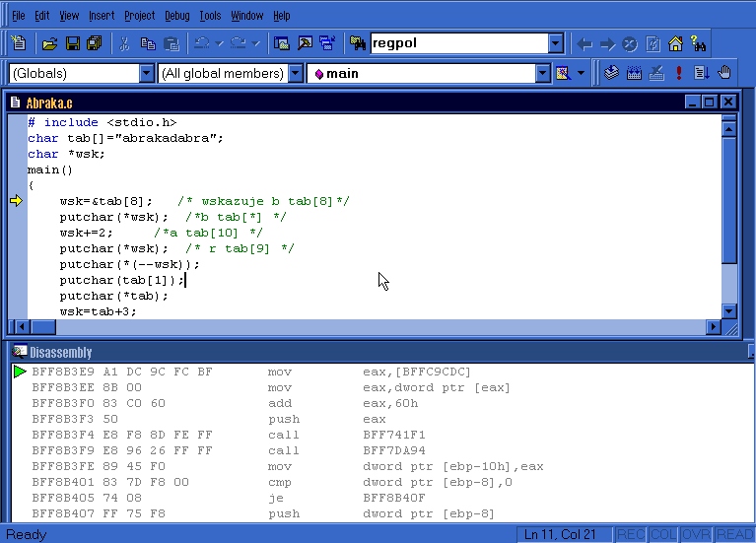Image resolution: width=756 pixels, height=543 pixels.
Task: Toggle the Workspace window toolbar button
Action: pos(282,43)
